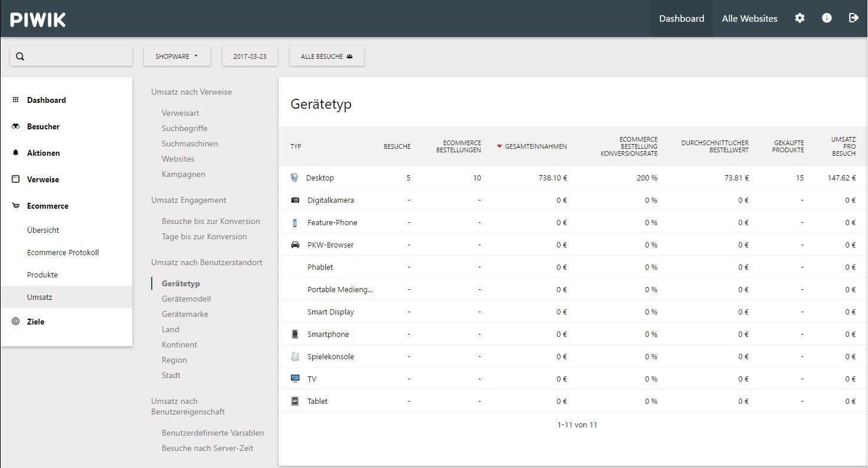Select Produkte under Ecommerce
The height and width of the screenshot is (468, 868).
coord(42,275)
